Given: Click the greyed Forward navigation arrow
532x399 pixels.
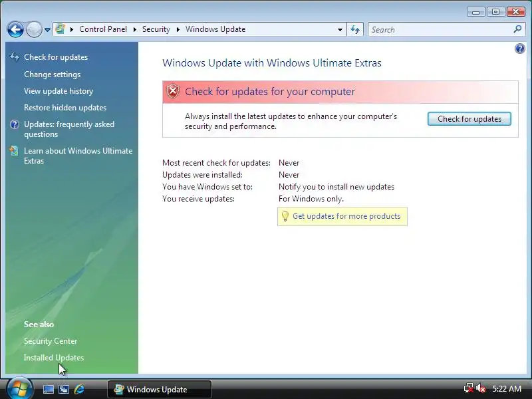Looking at the screenshot, I should 34,29.
